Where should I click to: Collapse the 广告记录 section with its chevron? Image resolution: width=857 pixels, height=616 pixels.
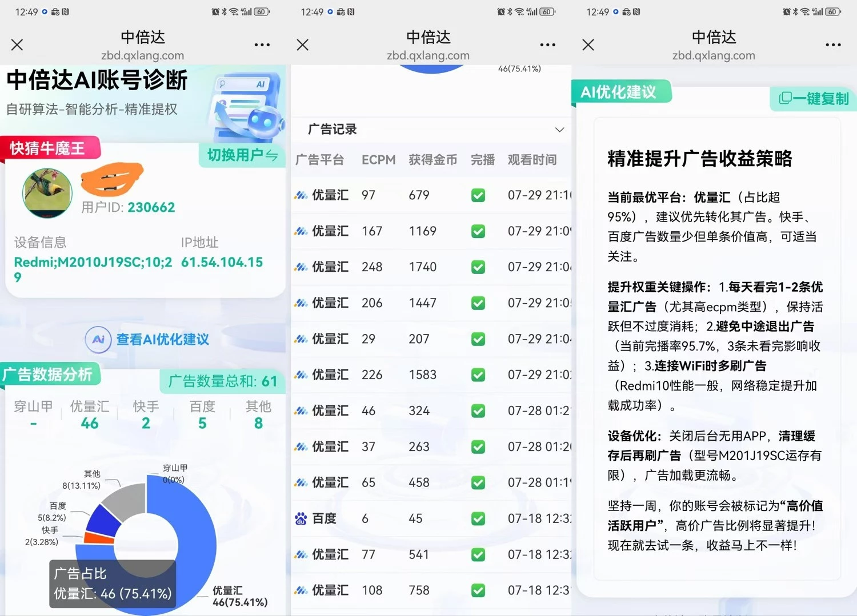click(559, 130)
